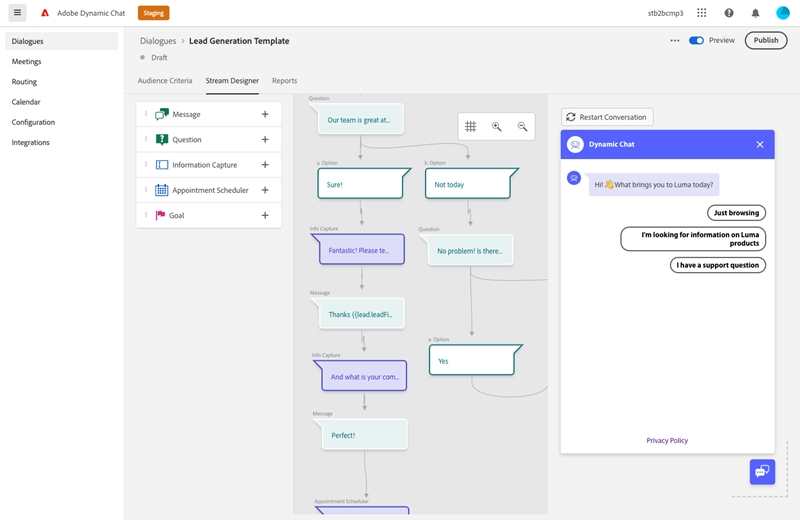Go to Dialogues in the sidebar

point(61,41)
